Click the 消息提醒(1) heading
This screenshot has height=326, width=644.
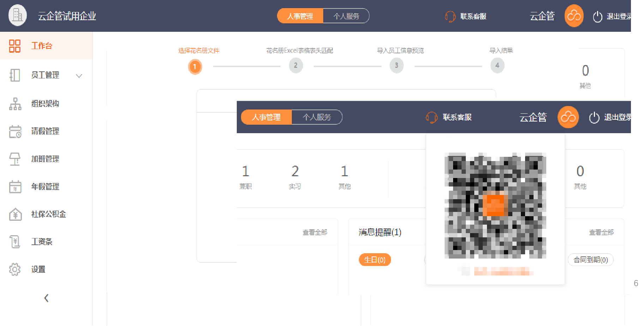coord(380,232)
